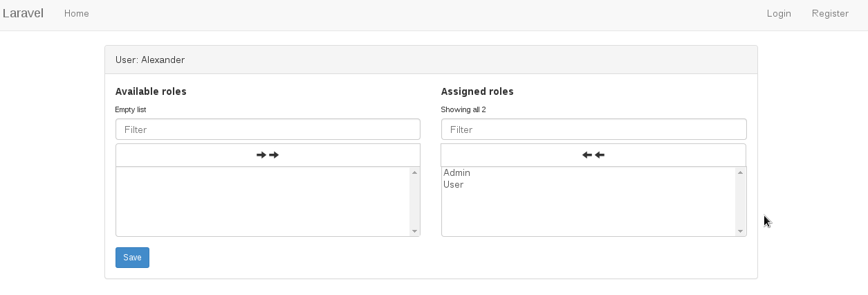Click the Assigned roles scrollbar track
The image size is (868, 295).
pos(740,202)
